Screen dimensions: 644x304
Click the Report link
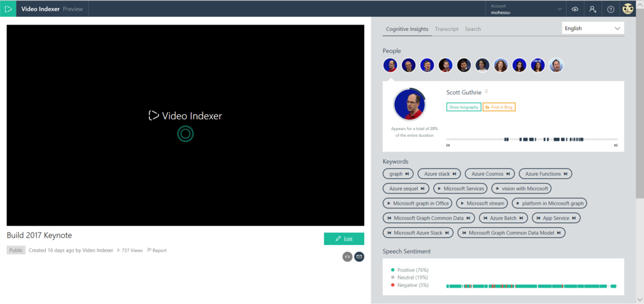(157, 250)
